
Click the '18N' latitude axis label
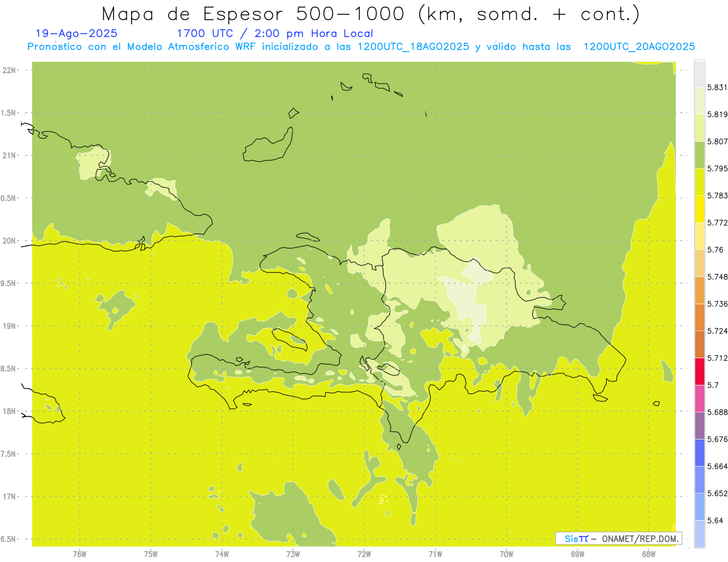[9, 411]
